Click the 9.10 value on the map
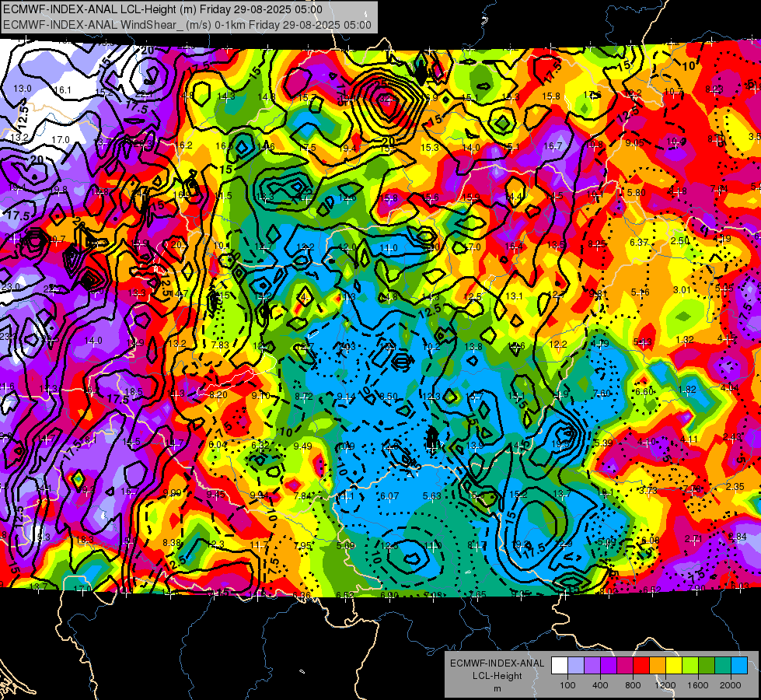The image size is (761, 700). (x=261, y=395)
